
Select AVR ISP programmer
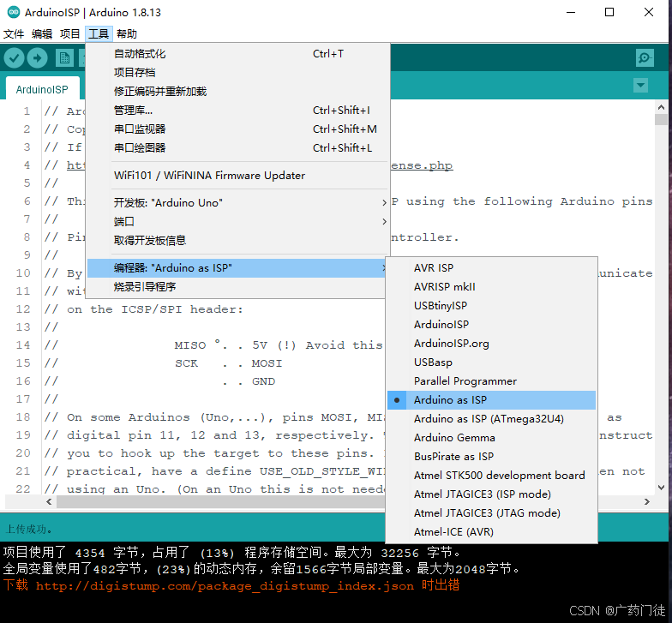coord(492,267)
